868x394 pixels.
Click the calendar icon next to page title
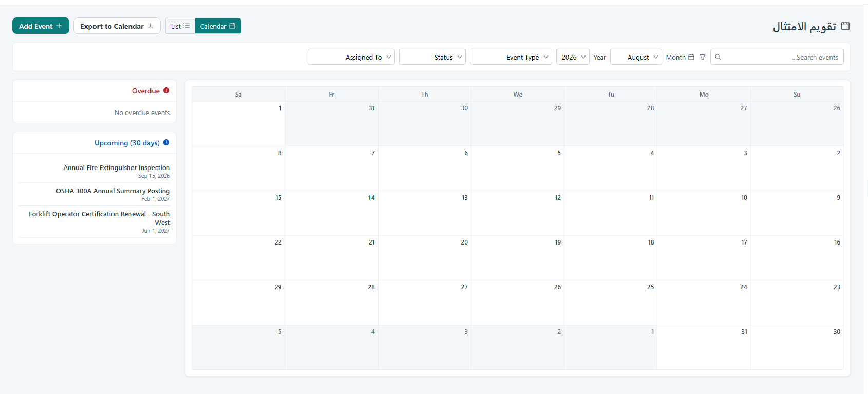click(845, 26)
